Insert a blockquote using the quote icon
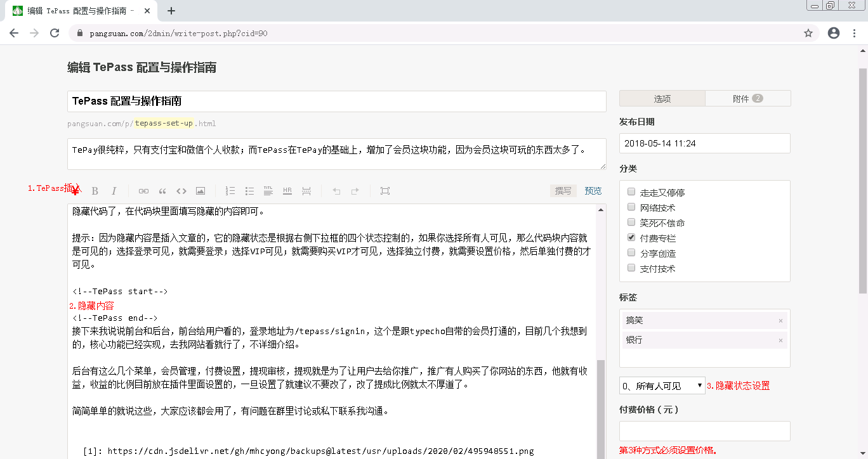The width and height of the screenshot is (868, 459). point(162,191)
